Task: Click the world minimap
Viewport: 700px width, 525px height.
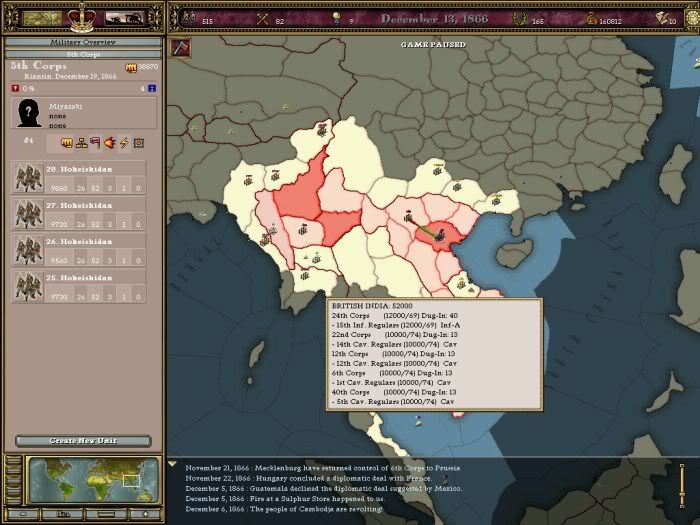Action: click(94, 480)
